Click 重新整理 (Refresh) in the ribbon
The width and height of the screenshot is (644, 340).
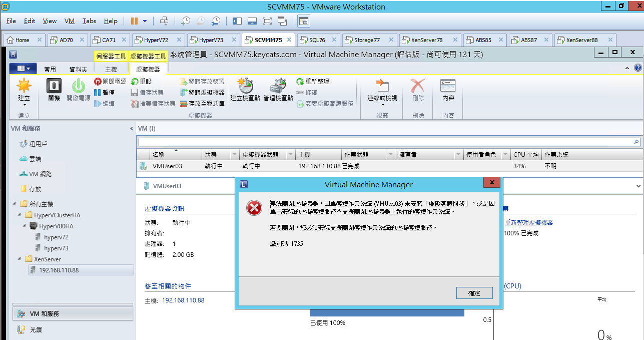pyautogui.click(x=313, y=81)
